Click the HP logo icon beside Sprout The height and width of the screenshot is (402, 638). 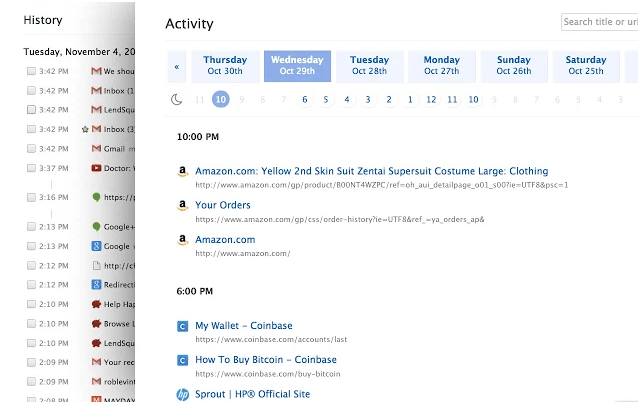tap(182, 395)
